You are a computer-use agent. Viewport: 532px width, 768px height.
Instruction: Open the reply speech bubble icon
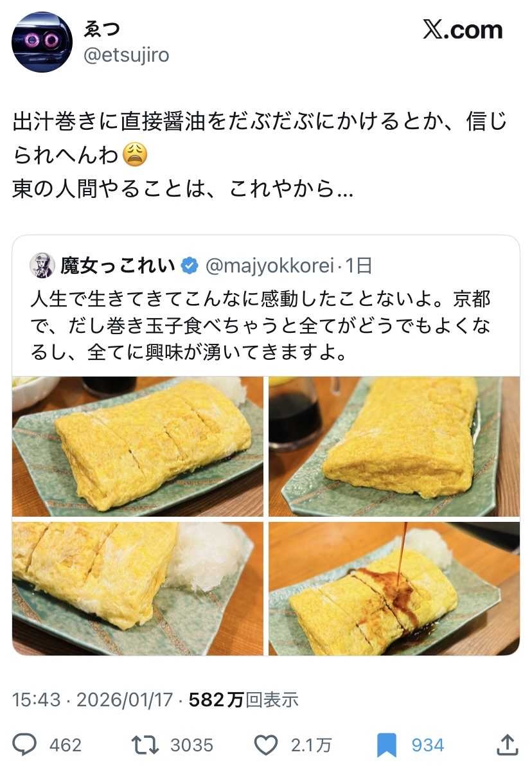(x=24, y=744)
